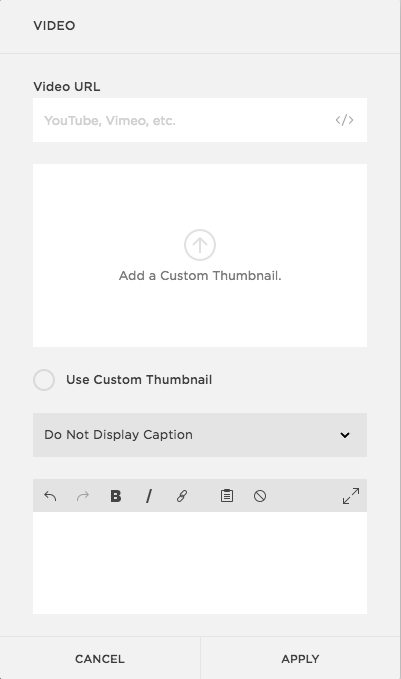Click the Use Custom Thumbnail label
Viewport: 401px width, 679px height.
coord(139,380)
